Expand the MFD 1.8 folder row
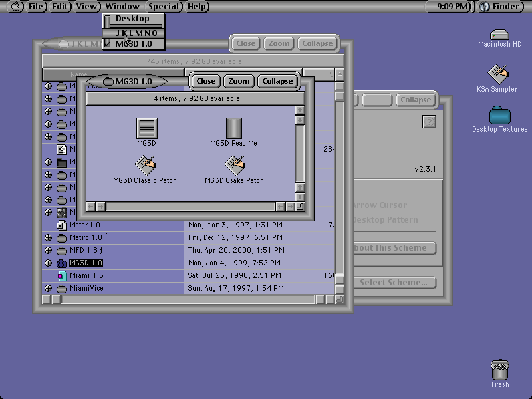 pyautogui.click(x=48, y=250)
